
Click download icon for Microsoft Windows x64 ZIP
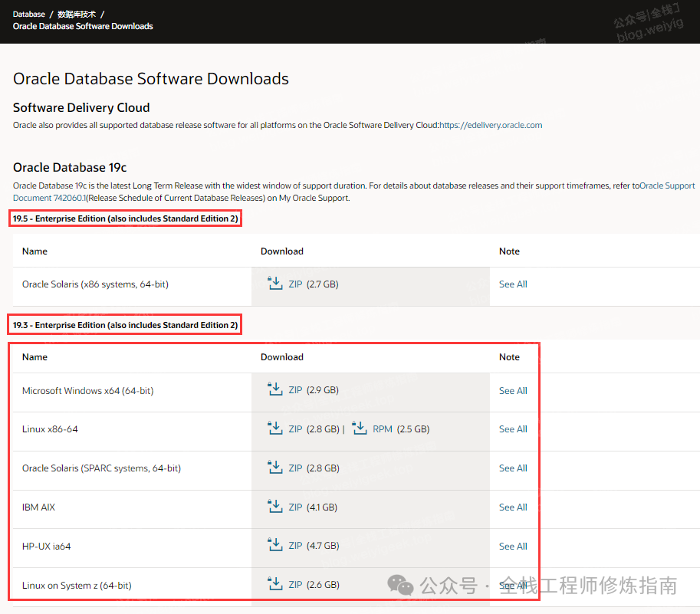point(275,389)
